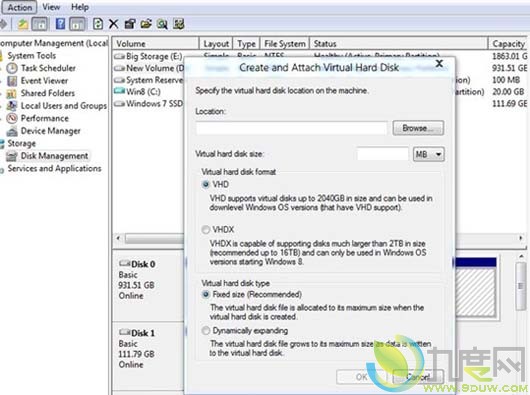530x395 pixels.
Task: Select Shared Folders in the tree
Action: [x=48, y=93]
